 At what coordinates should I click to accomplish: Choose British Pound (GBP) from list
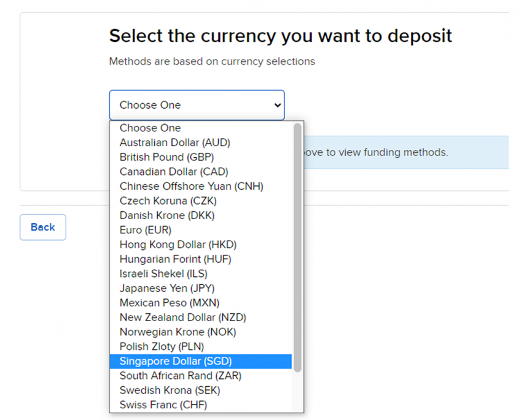coord(166,157)
